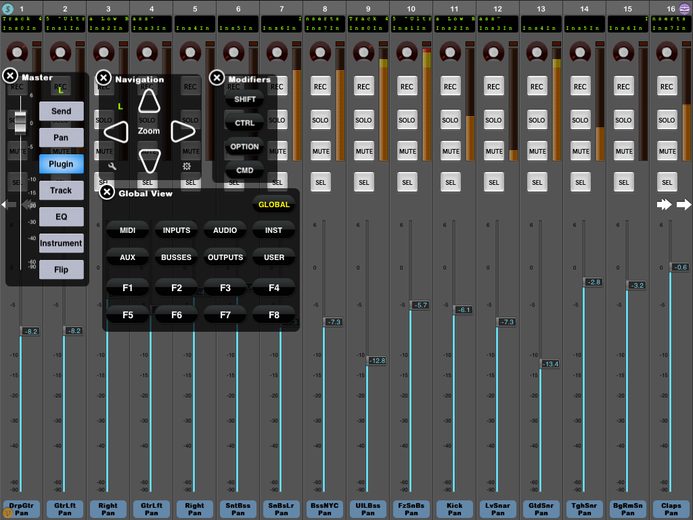Show INPUTS in Global View
This screenshot has height=520, width=693.
click(x=176, y=230)
